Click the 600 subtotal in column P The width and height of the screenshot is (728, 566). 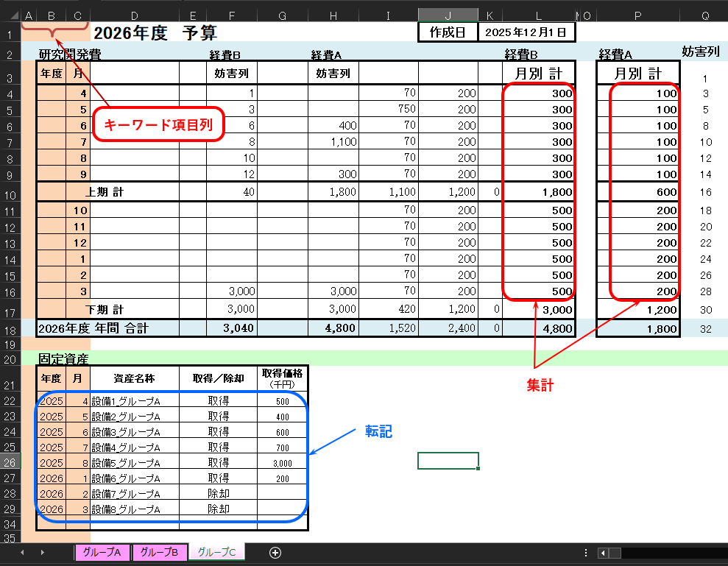(x=638, y=192)
